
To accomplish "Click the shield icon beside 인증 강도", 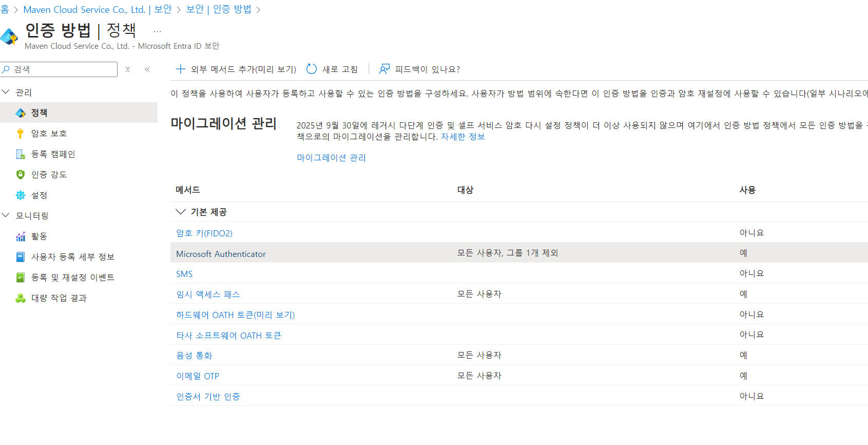I will coord(21,175).
